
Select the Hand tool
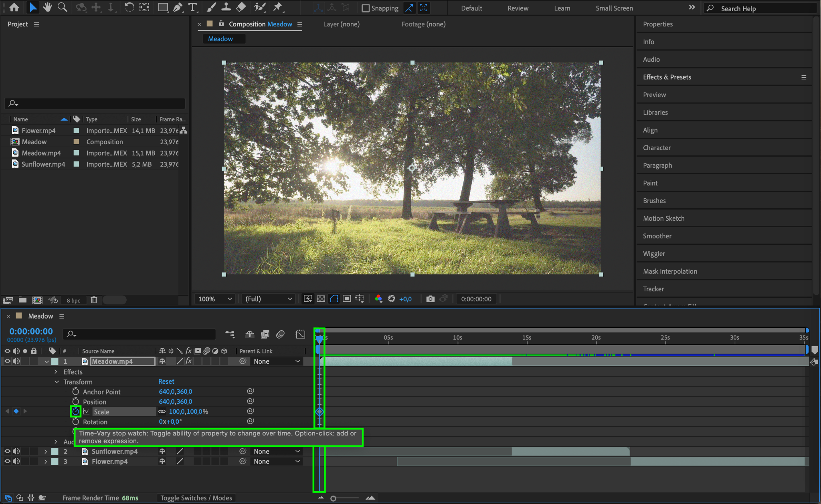(47, 7)
